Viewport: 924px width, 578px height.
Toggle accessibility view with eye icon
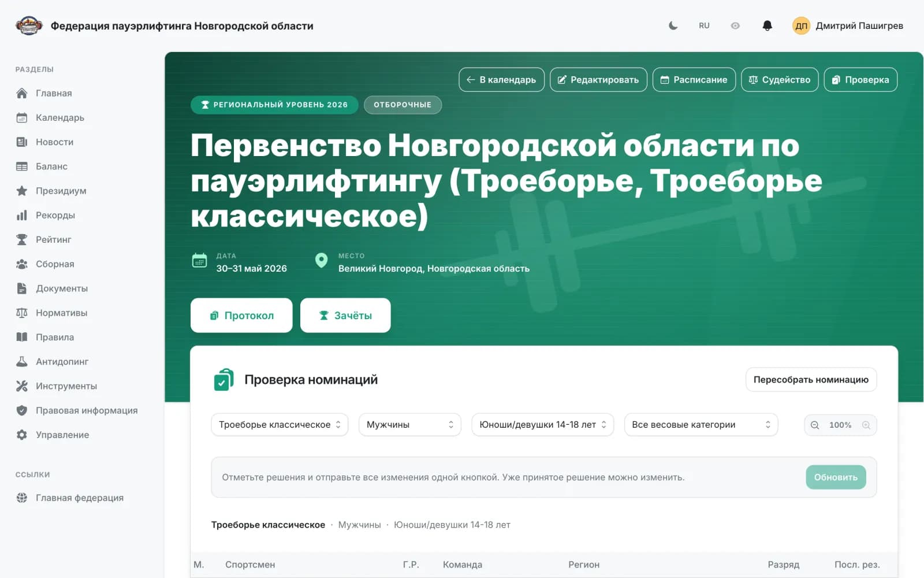[735, 25]
